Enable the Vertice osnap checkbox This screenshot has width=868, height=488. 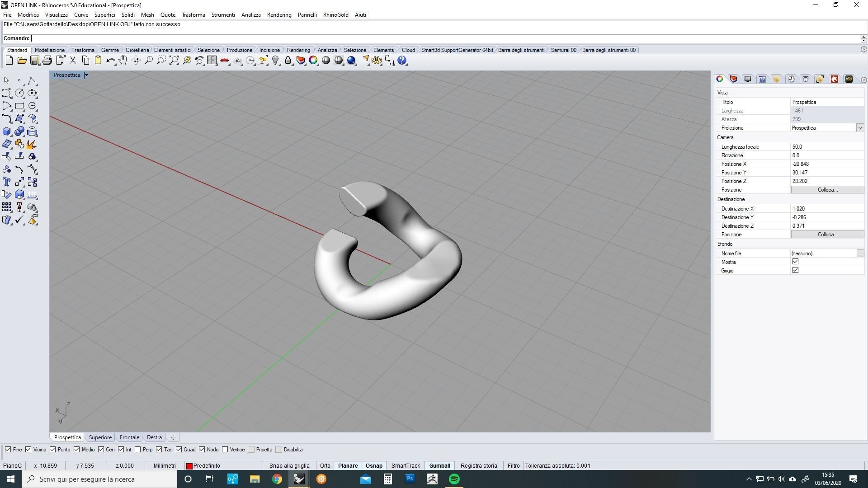tap(225, 450)
